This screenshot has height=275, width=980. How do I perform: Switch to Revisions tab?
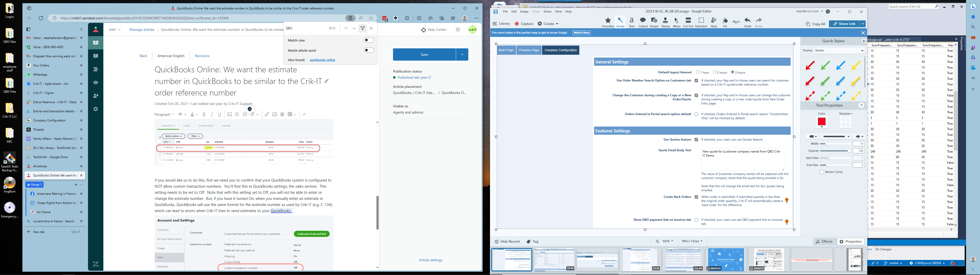[202, 56]
